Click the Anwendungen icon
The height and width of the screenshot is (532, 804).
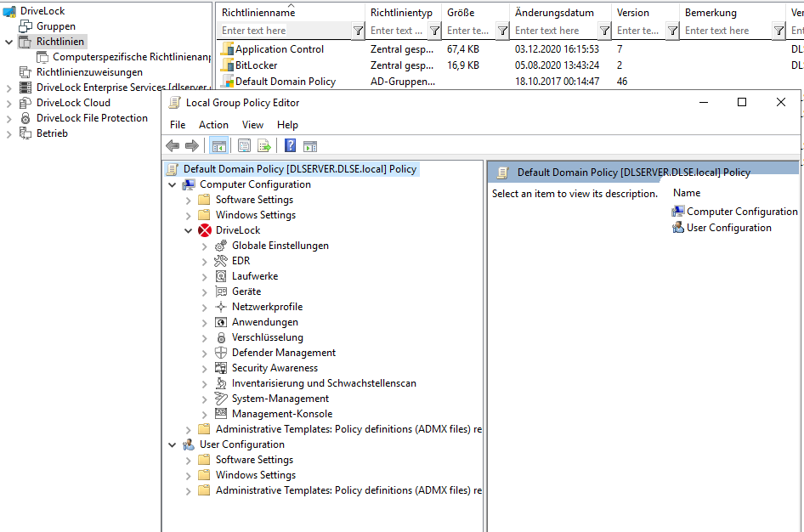coord(221,322)
